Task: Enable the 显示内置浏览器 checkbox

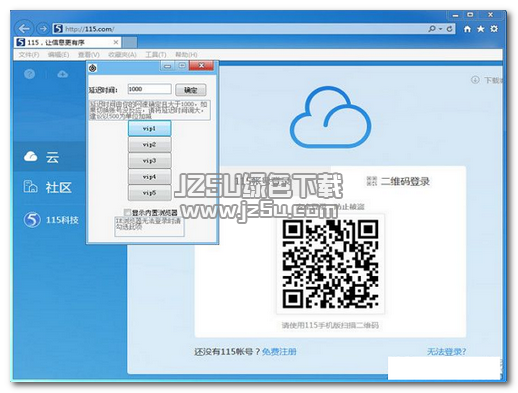Action: [127, 212]
